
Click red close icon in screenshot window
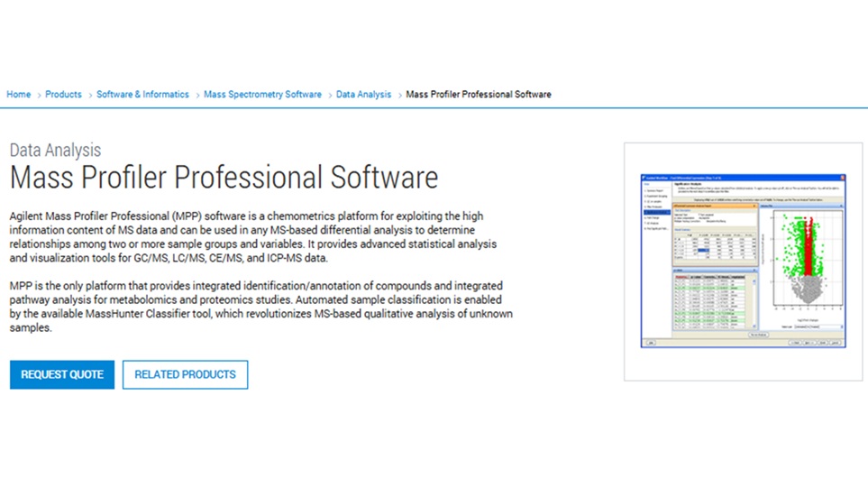(843, 178)
